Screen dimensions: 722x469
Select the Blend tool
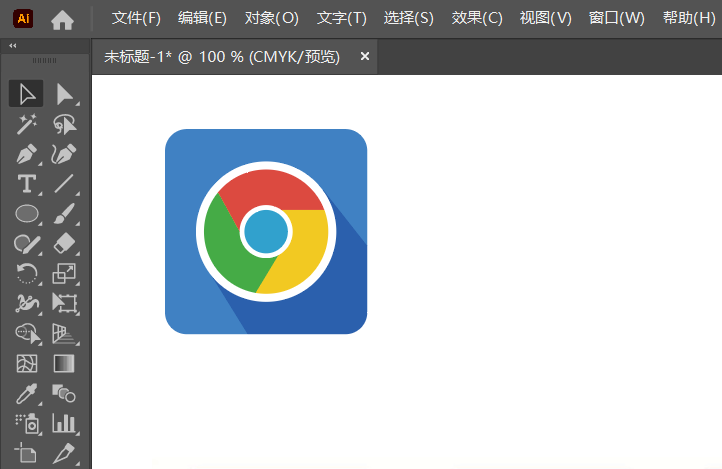(64, 394)
